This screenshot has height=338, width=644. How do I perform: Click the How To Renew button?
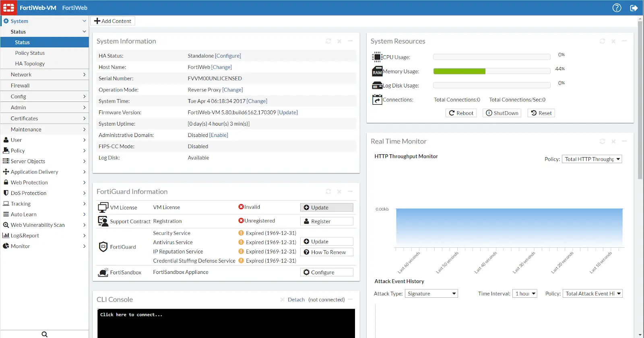(327, 252)
